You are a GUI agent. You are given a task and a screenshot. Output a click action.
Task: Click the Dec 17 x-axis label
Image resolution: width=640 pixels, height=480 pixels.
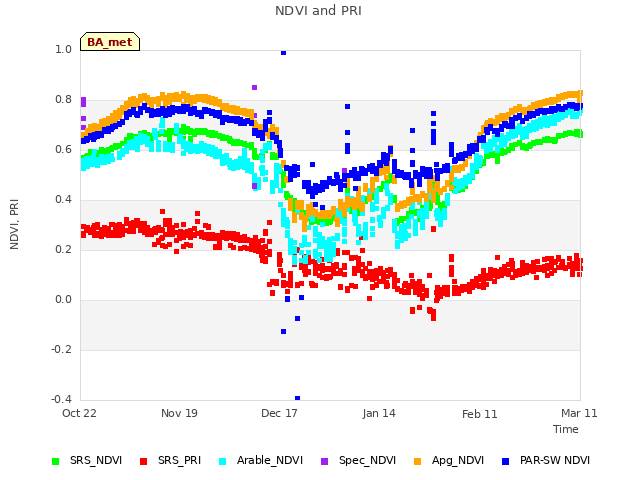(x=279, y=413)
